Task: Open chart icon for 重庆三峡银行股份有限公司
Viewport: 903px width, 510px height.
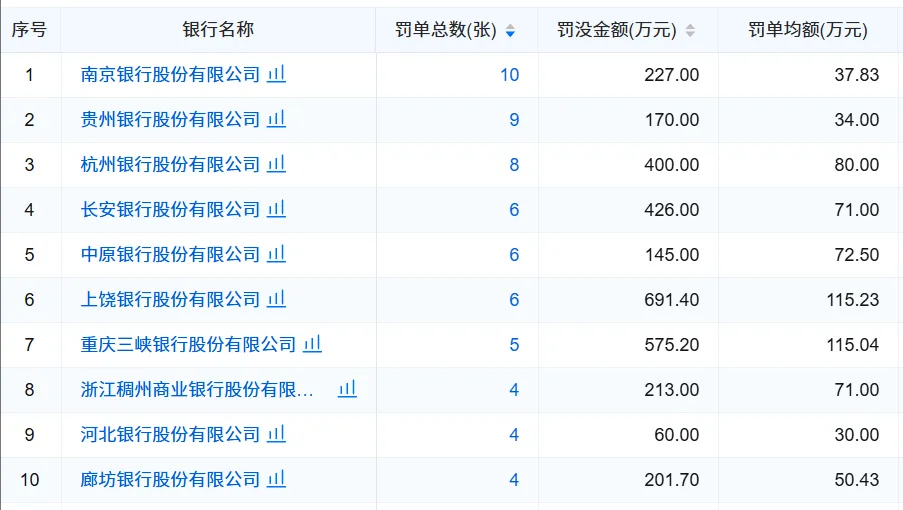Action: 313,344
